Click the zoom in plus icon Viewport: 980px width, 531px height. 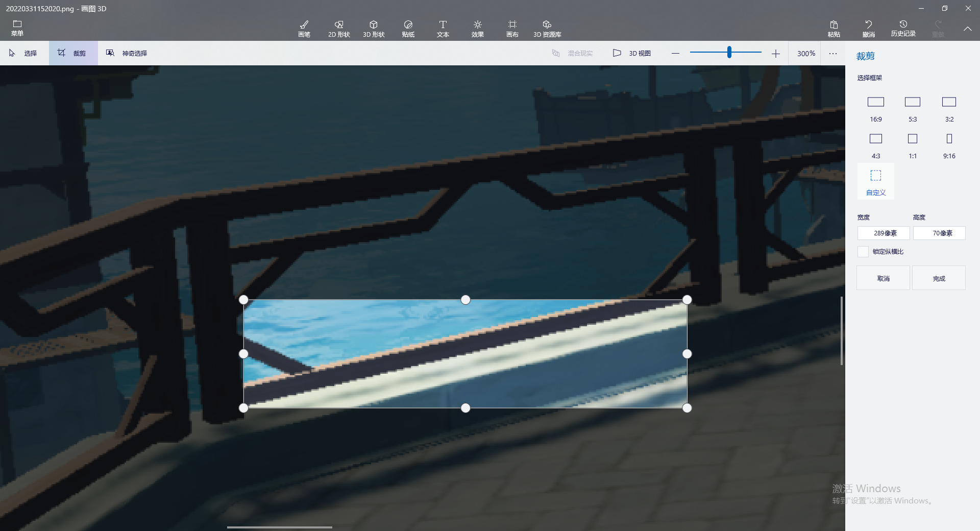(776, 53)
